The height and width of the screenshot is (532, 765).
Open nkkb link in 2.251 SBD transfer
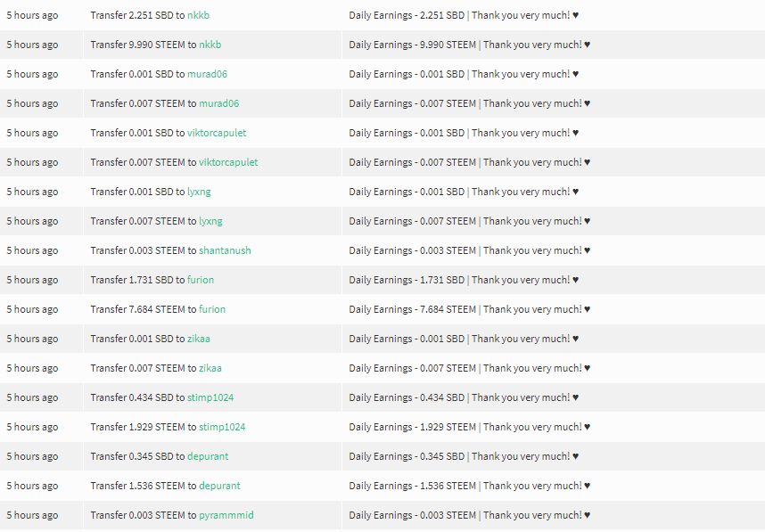198,15
